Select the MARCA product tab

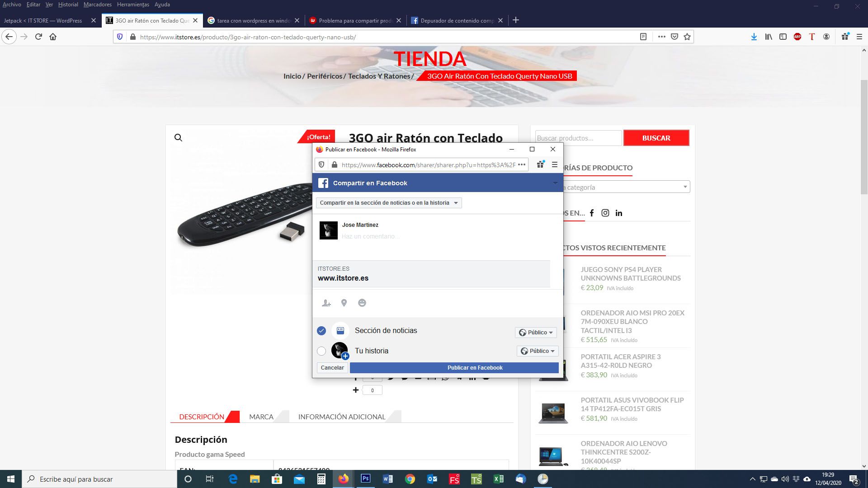[261, 417]
